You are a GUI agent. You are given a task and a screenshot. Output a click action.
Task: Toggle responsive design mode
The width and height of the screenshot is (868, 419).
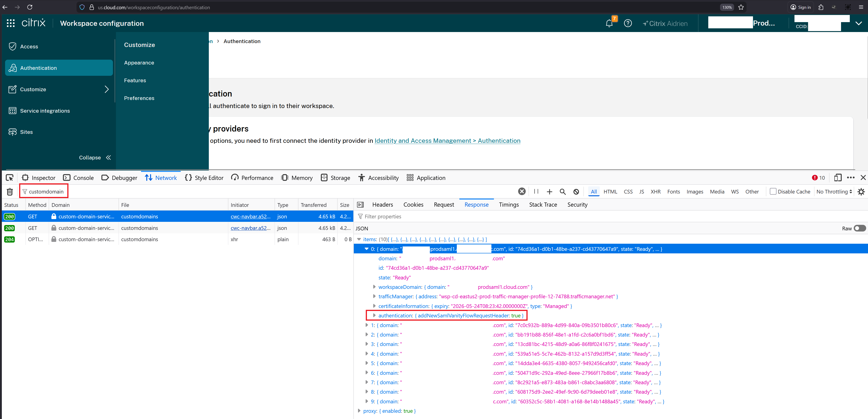(x=838, y=178)
